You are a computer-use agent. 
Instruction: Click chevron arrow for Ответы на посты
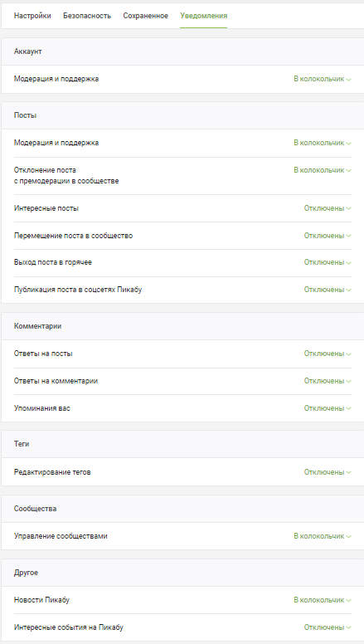pyautogui.click(x=348, y=354)
